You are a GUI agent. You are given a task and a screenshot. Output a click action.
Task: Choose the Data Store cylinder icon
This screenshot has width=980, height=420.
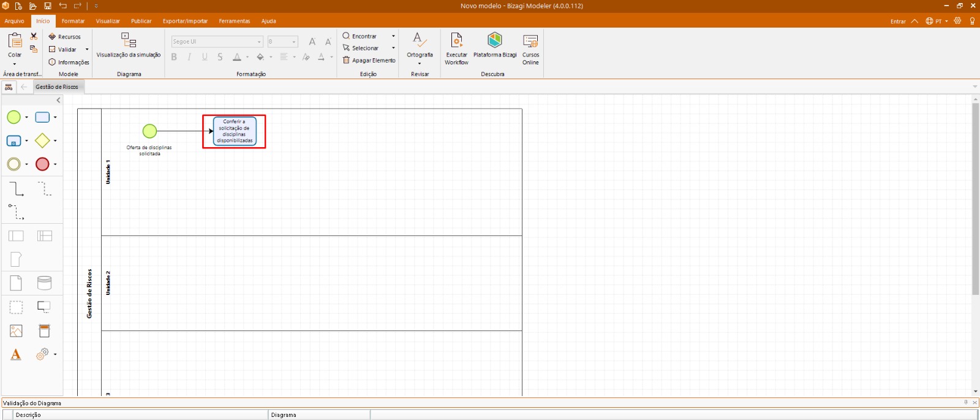click(45, 283)
